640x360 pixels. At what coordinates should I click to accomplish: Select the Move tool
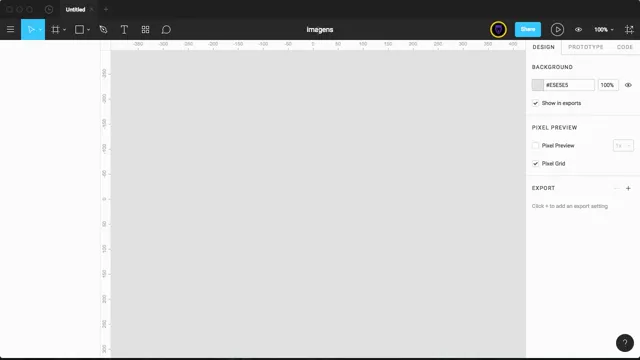[x=31, y=29]
